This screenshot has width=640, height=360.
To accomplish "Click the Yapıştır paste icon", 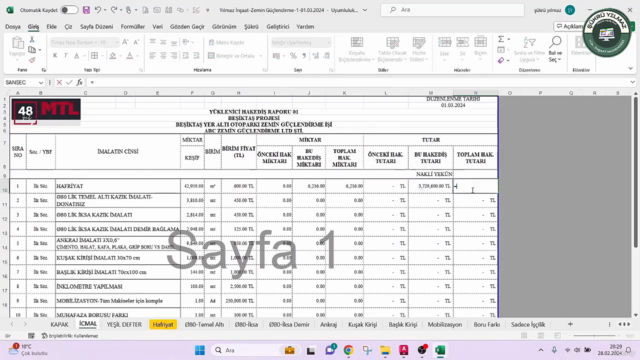I will pos(17,43).
